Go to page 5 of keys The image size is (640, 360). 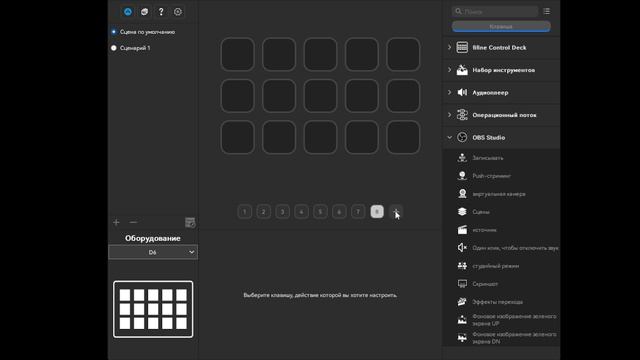coord(320,212)
